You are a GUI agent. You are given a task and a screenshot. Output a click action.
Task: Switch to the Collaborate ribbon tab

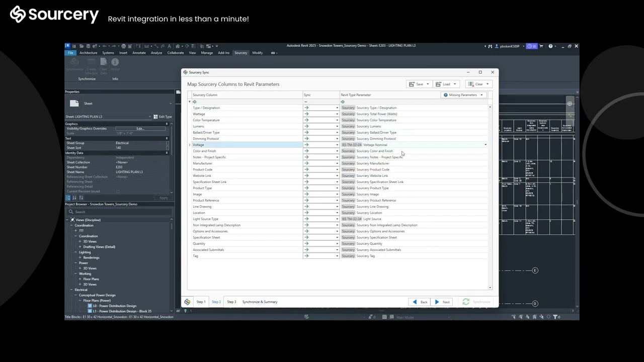coord(176,53)
